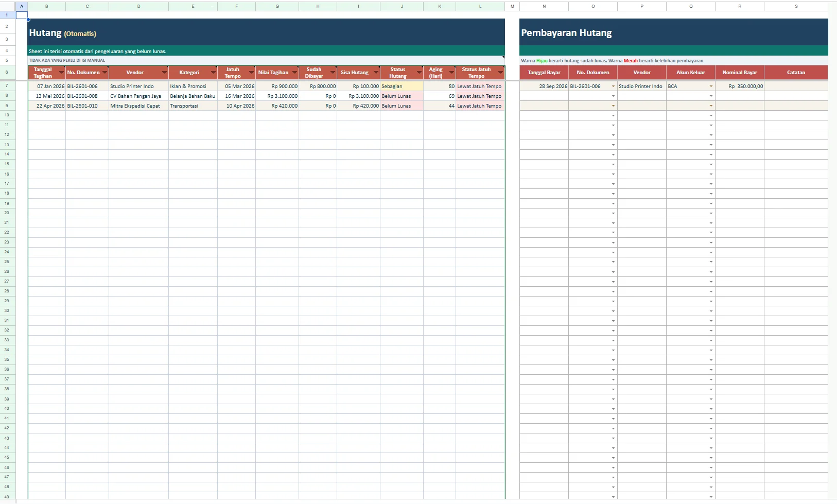This screenshot has height=504, width=837.
Task: Click Kategori column filter icon
Action: click(213, 73)
